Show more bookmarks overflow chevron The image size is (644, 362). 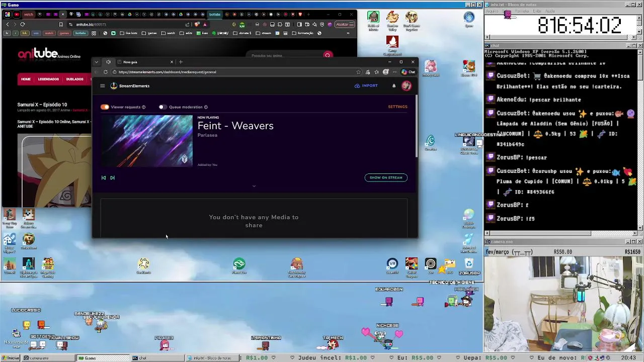coord(348,33)
